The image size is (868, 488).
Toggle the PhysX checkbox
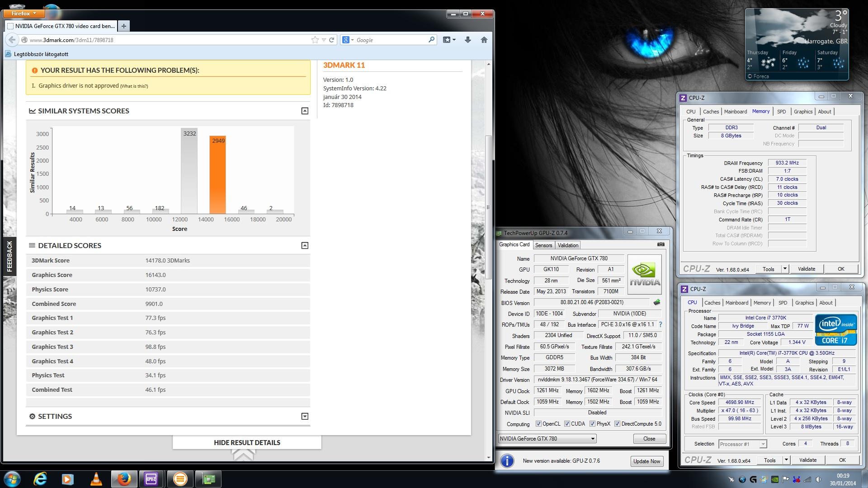click(592, 424)
